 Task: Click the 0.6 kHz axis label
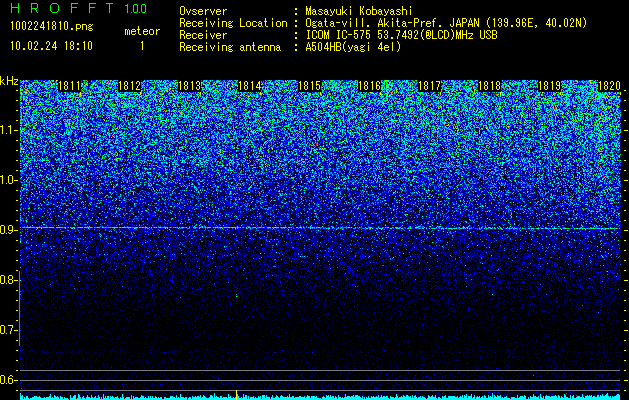coord(9,380)
